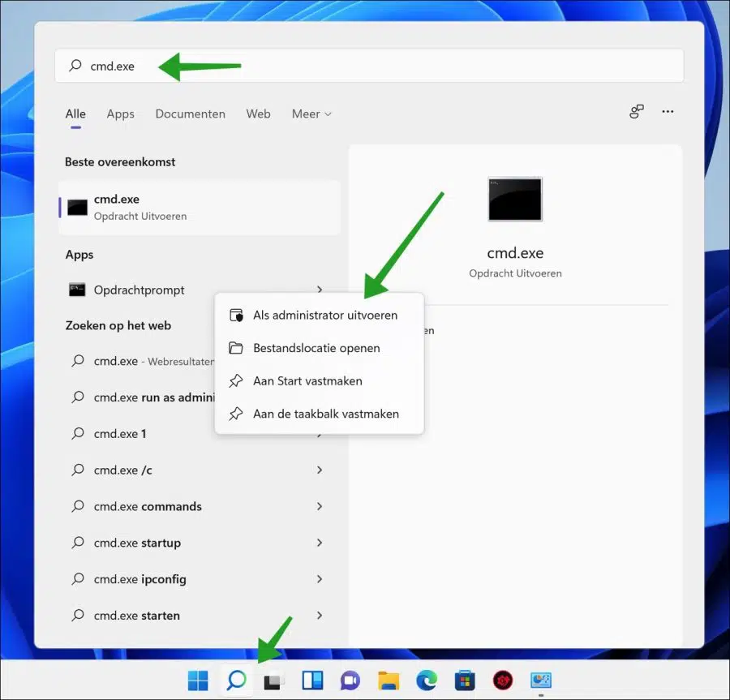
Task: Click the search feedback/accounts icon
Action: (637, 112)
